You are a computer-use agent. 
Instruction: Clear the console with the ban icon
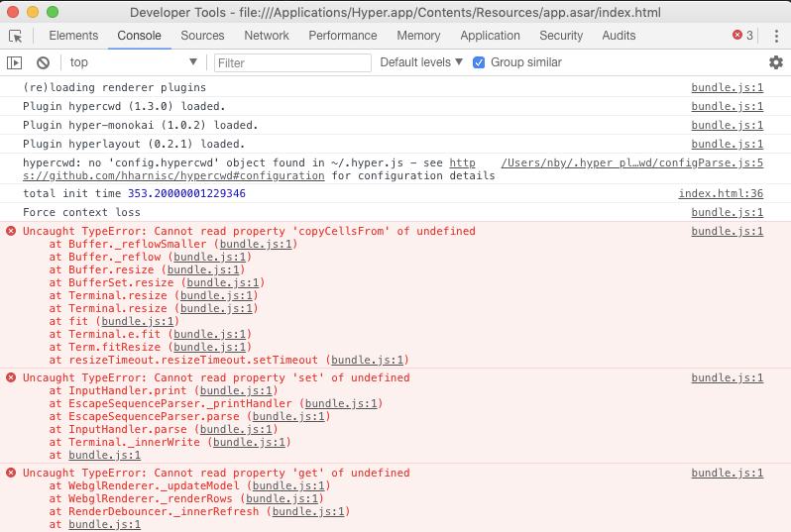[44, 62]
